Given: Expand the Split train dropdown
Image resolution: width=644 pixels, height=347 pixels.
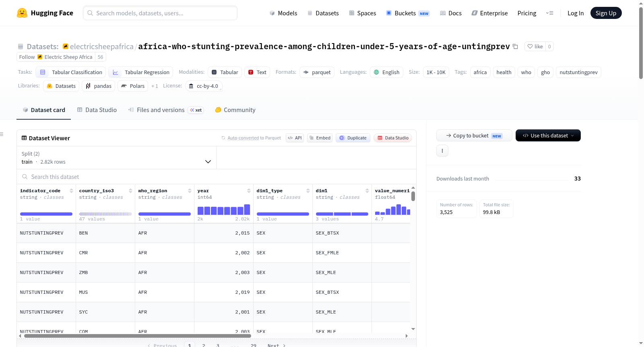Looking at the screenshot, I should pos(116,158).
